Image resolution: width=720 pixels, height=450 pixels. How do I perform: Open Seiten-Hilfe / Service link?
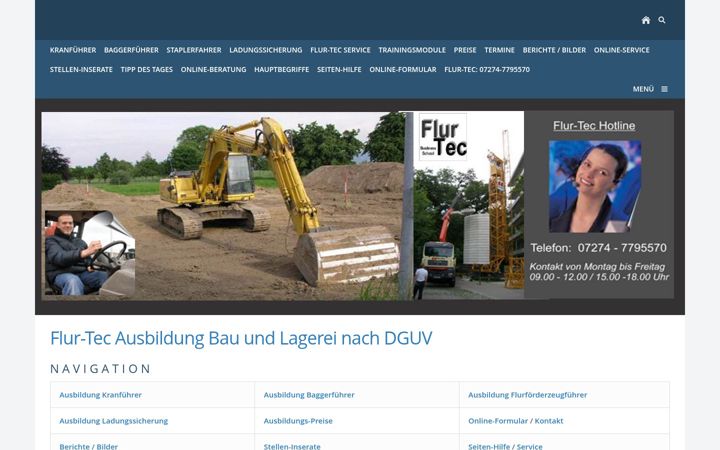click(505, 446)
